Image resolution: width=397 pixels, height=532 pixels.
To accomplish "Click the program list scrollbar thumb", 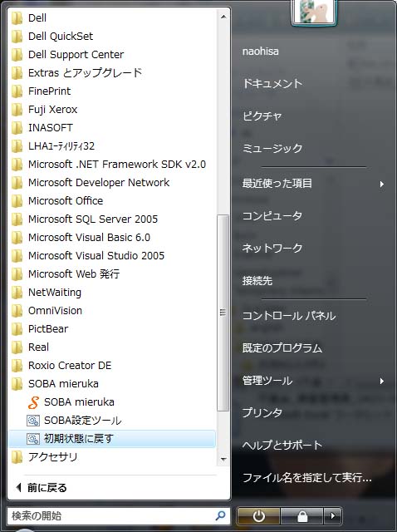I will pyautogui.click(x=223, y=313).
